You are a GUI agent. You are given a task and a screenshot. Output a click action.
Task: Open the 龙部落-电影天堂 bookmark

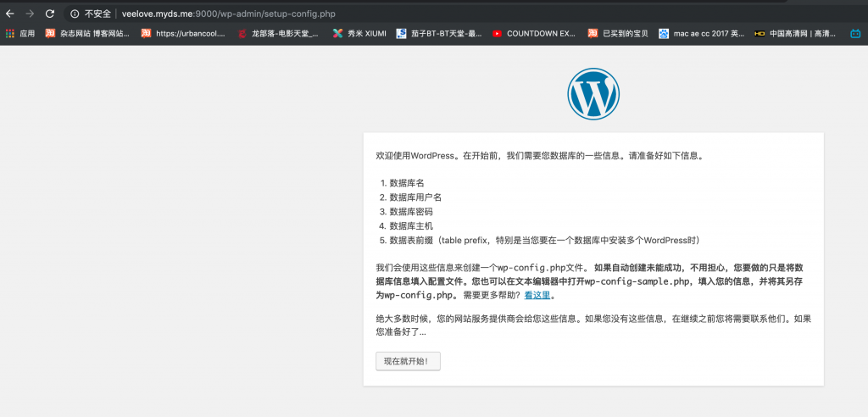click(278, 33)
